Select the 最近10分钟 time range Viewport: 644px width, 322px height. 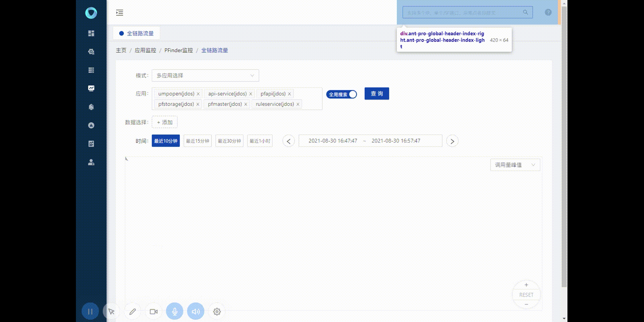click(166, 141)
